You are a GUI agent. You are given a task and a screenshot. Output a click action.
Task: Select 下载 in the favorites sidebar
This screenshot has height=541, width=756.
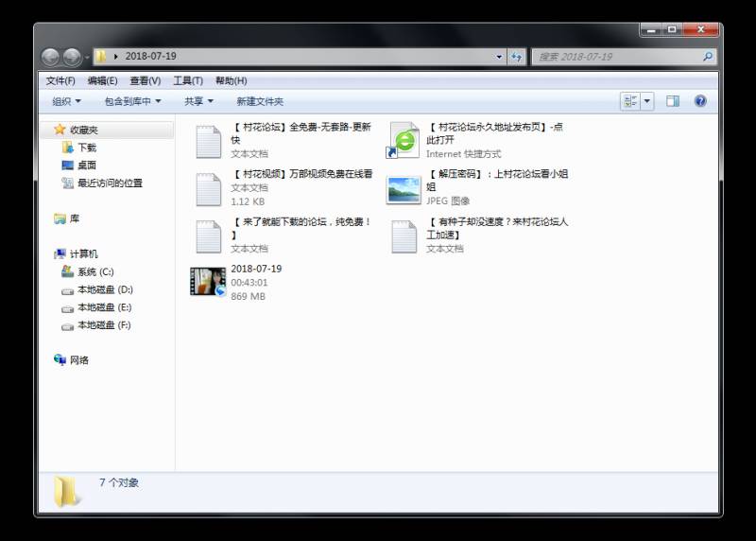[86, 148]
